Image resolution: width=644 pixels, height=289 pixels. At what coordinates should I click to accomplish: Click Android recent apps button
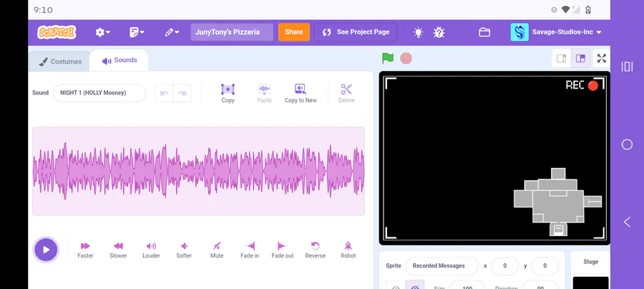[x=627, y=67]
